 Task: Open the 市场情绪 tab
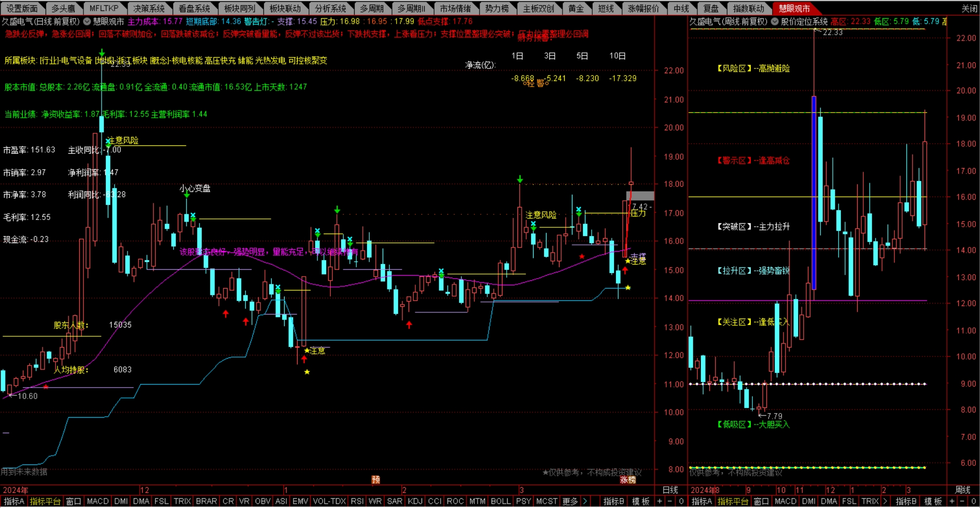pyautogui.click(x=455, y=8)
